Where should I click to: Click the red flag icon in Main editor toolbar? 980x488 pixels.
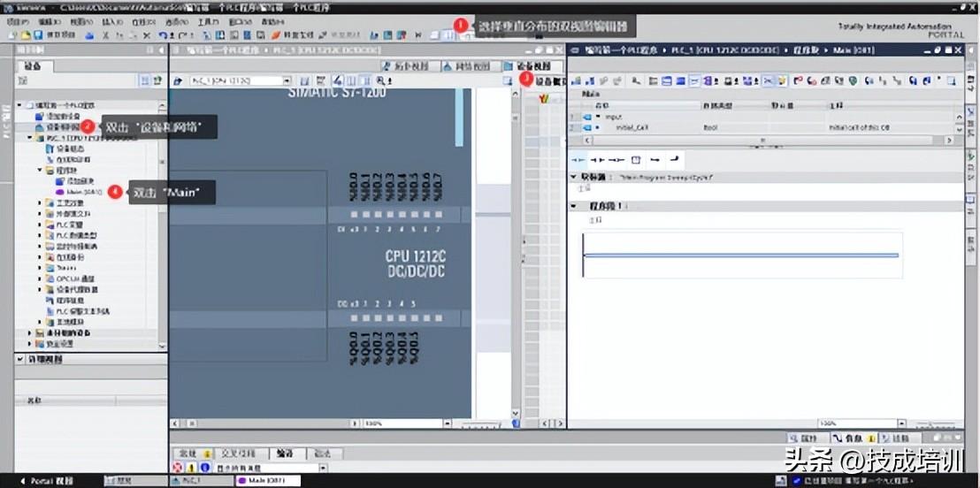tap(798, 80)
